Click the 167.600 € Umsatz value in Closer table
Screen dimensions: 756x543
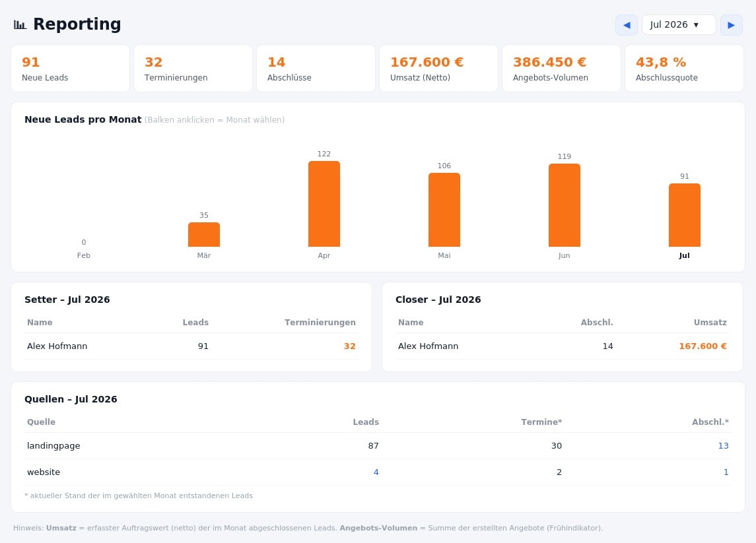pyautogui.click(x=703, y=346)
